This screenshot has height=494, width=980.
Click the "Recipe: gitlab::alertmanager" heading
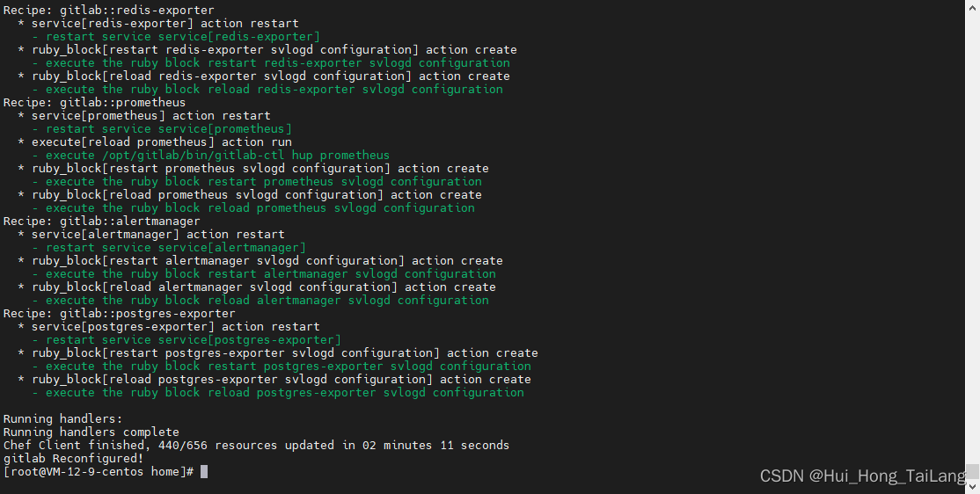[x=101, y=222]
